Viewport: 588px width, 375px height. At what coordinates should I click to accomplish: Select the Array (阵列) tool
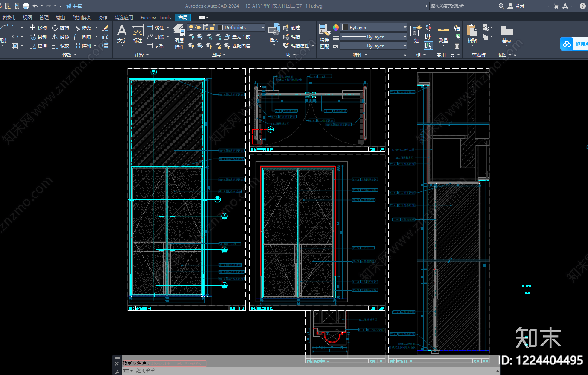click(83, 46)
